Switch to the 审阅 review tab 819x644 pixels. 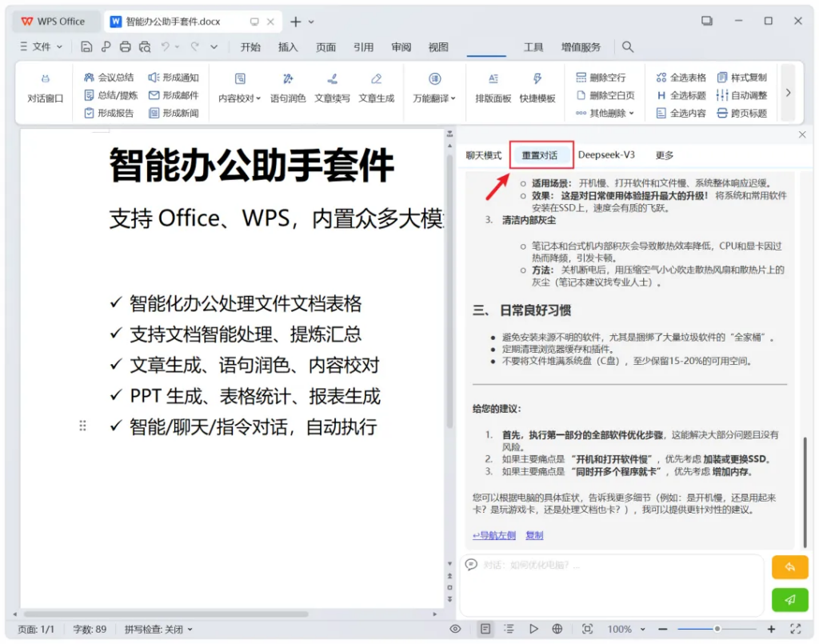point(402,47)
